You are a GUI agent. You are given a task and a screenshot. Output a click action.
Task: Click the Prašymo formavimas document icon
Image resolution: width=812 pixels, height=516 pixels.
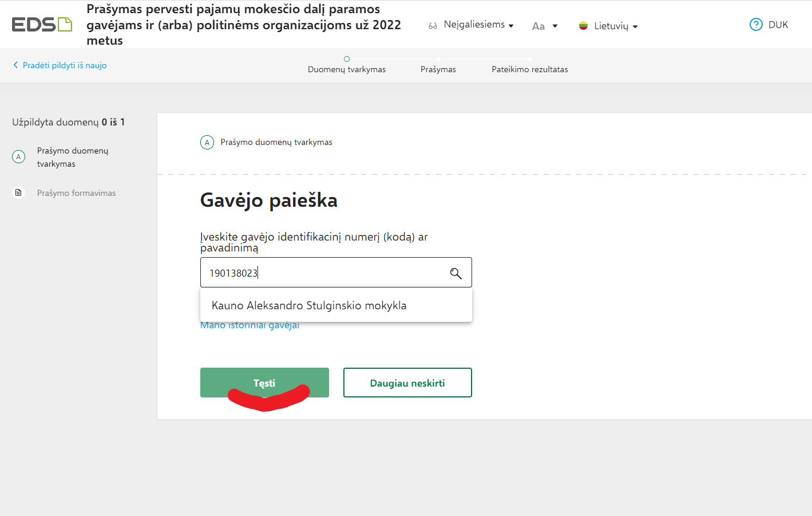pyautogui.click(x=19, y=192)
